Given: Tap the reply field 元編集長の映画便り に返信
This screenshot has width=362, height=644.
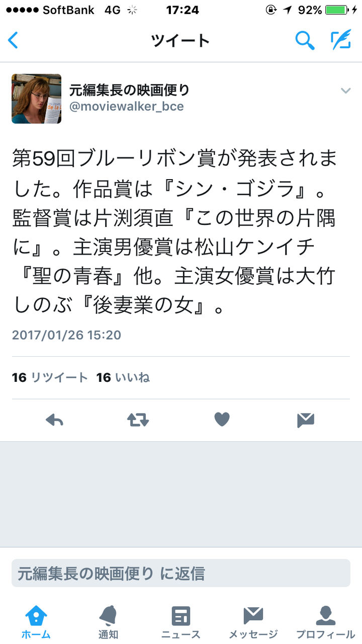Looking at the screenshot, I should point(181,573).
